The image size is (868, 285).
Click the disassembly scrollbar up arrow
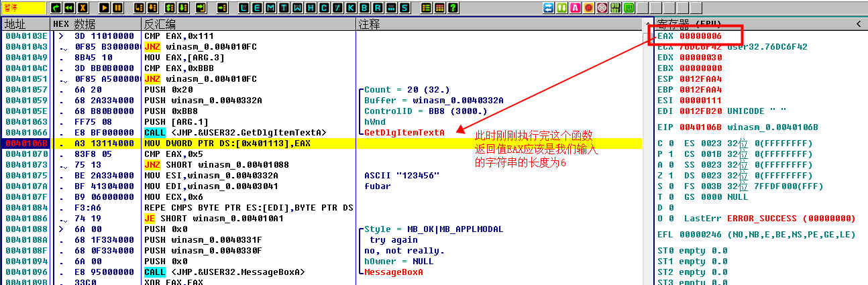click(x=647, y=24)
